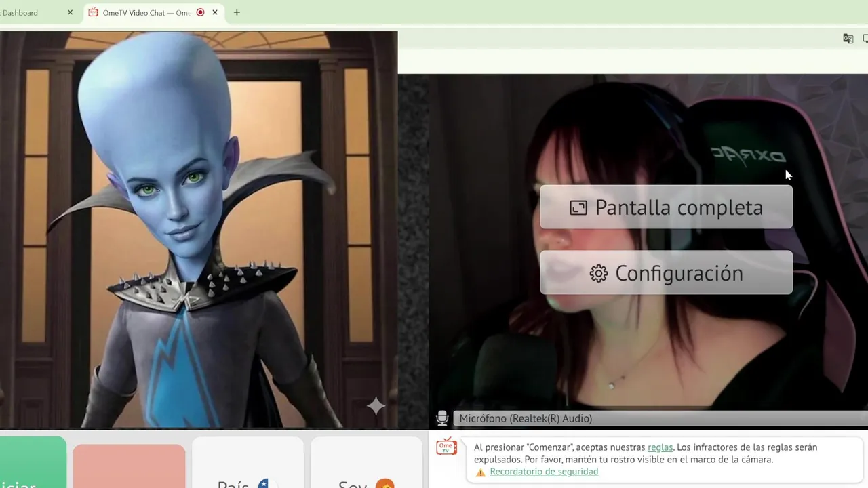Screen dimensions: 868x488
Task: Open the Recordatorio de seguridad link
Action: (544, 472)
